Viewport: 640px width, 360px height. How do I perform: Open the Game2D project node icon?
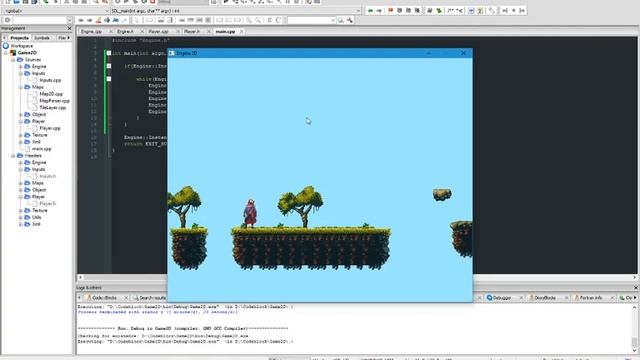[13, 53]
